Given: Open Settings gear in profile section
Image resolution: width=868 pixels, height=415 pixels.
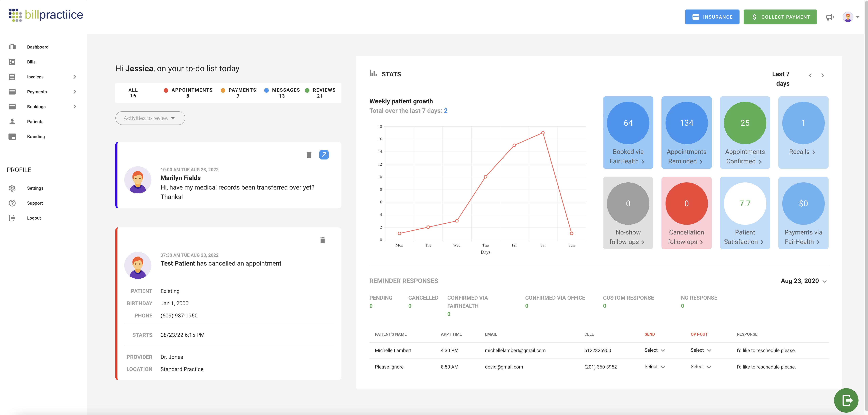Looking at the screenshot, I should [12, 188].
